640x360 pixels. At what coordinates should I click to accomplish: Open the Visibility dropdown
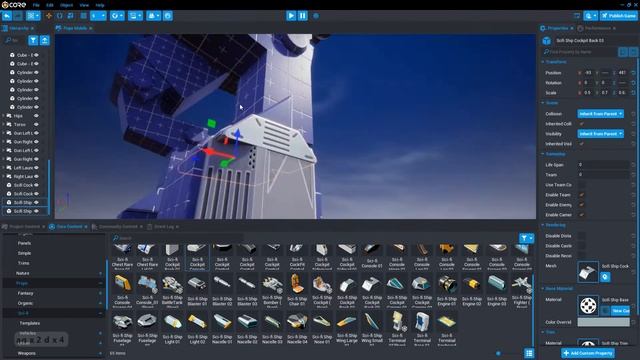(600, 134)
